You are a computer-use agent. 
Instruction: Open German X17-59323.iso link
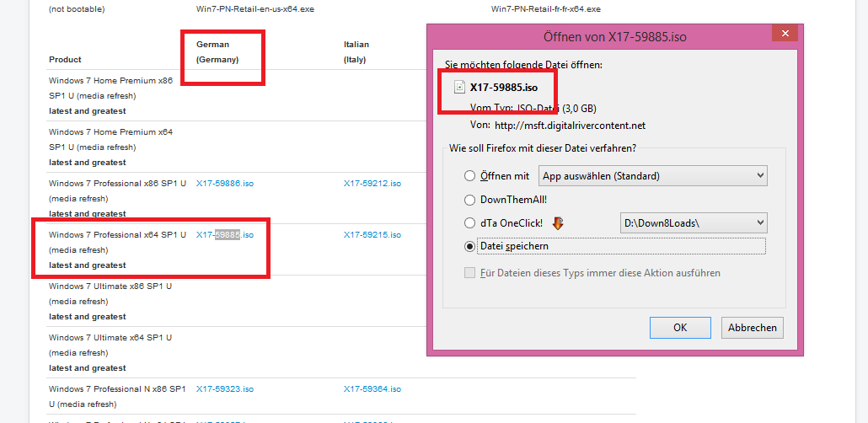click(225, 389)
